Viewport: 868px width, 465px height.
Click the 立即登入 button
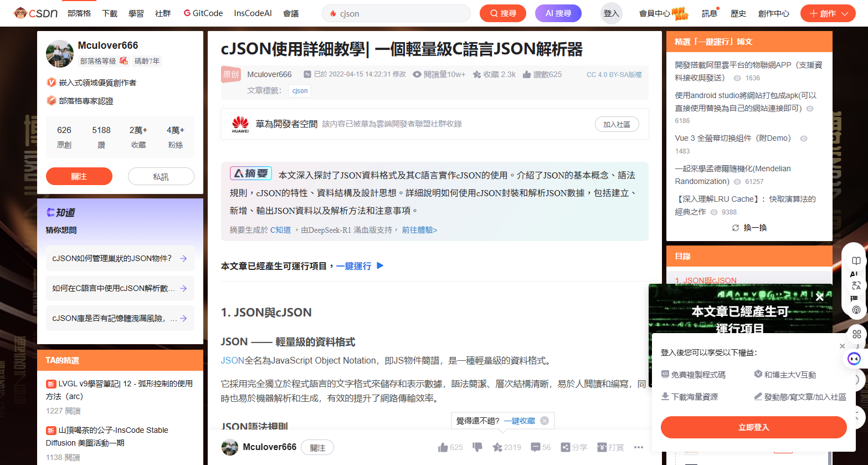753,427
